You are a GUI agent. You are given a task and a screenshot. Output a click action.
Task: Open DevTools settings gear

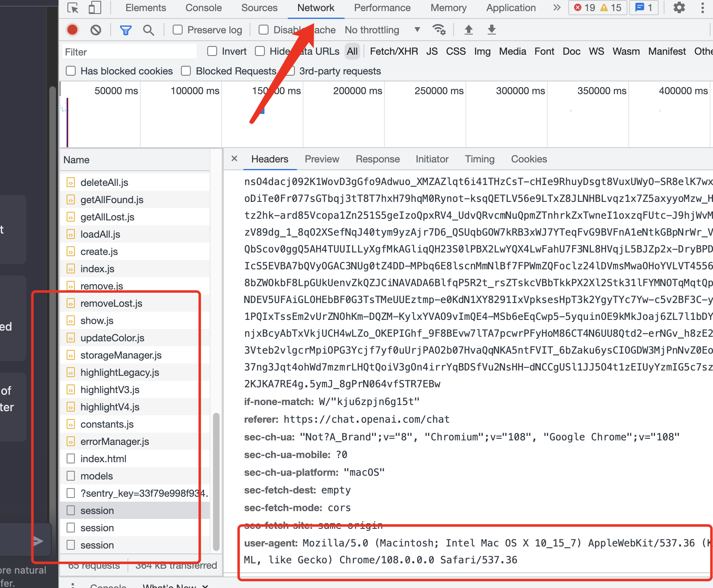pos(679,8)
